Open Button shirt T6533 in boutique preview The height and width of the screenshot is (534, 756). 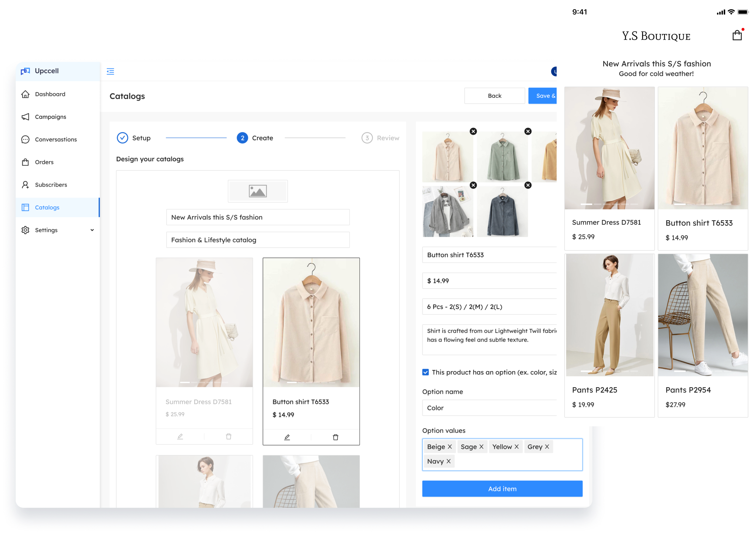703,169
